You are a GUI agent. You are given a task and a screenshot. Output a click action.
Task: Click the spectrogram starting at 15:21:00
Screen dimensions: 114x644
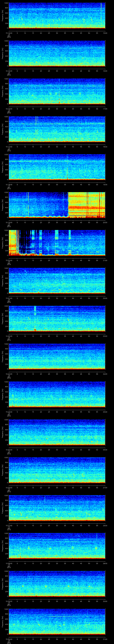point(57,281)
